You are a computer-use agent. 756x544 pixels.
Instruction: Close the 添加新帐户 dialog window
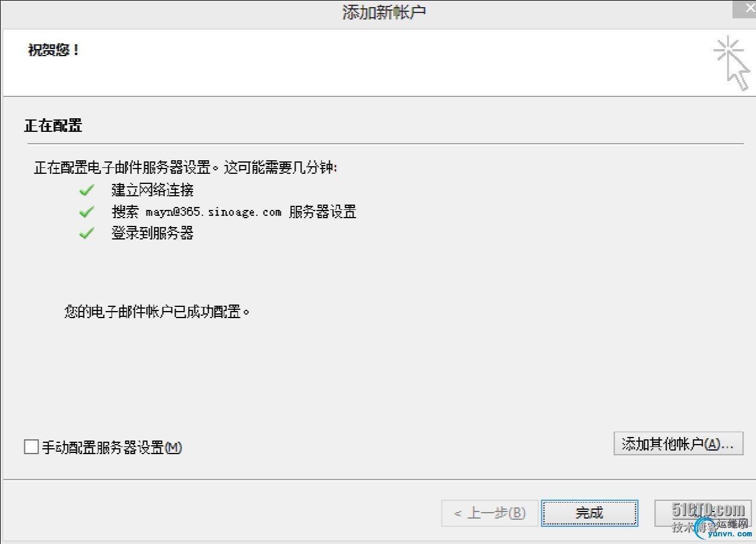(x=744, y=9)
